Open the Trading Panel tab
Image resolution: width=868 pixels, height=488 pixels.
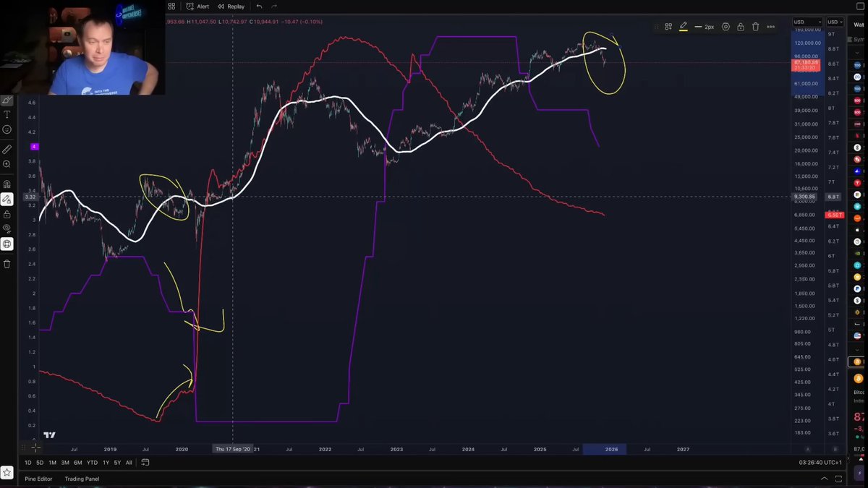pos(82,479)
